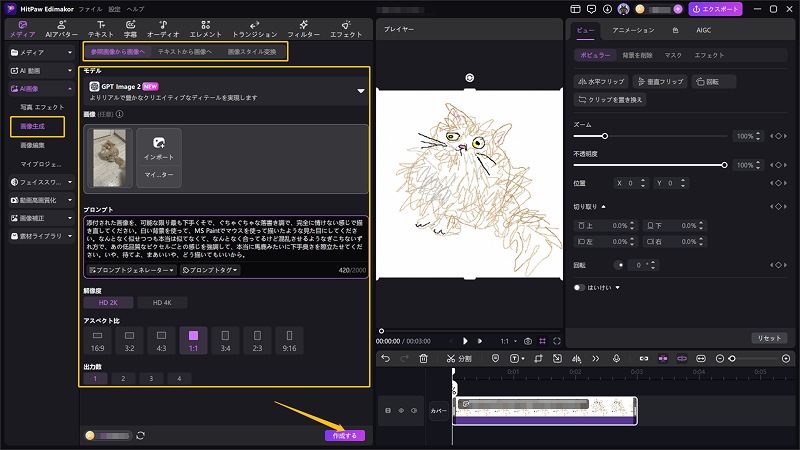
Task: Select 16:9 aspect ratio
Action: point(97,341)
